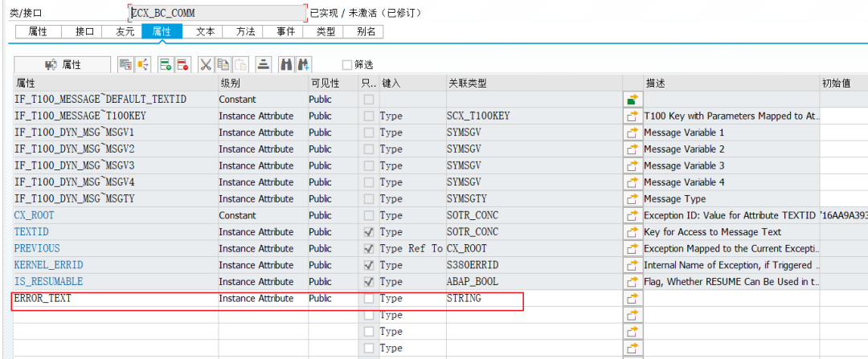868x359 pixels.
Task: Click SCX_T100KEY associated type cell
Action: pos(534,116)
